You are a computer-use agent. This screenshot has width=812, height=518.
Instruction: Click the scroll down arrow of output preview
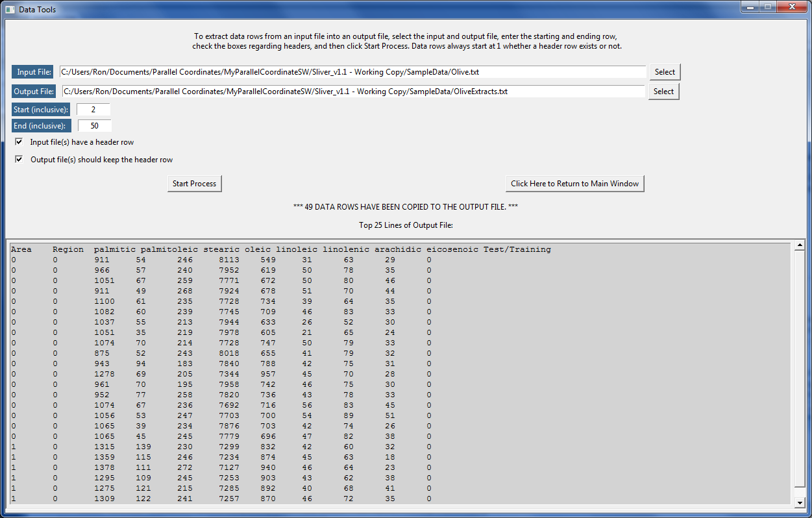[800, 502]
